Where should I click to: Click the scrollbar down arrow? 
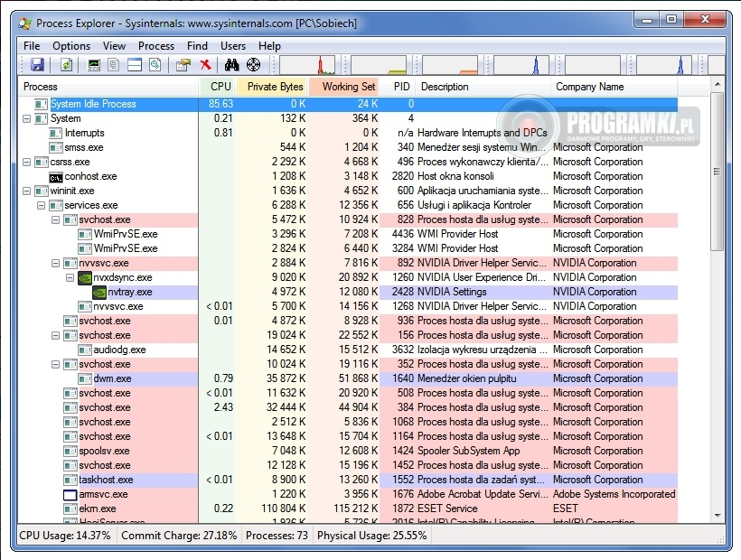[718, 516]
